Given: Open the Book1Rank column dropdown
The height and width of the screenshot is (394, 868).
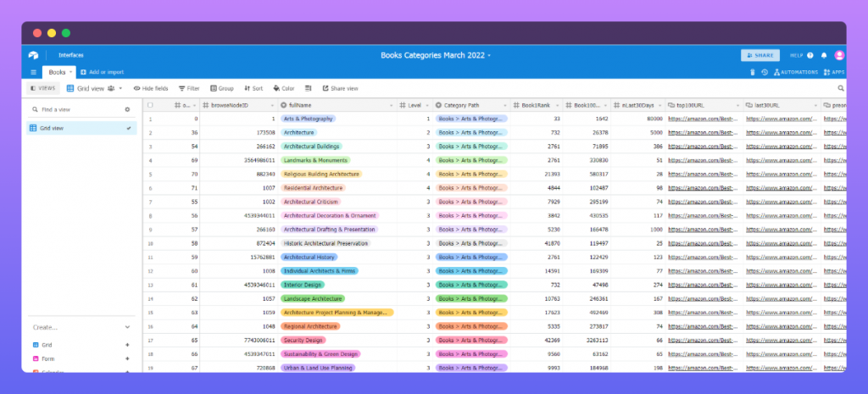Looking at the screenshot, I should point(556,105).
